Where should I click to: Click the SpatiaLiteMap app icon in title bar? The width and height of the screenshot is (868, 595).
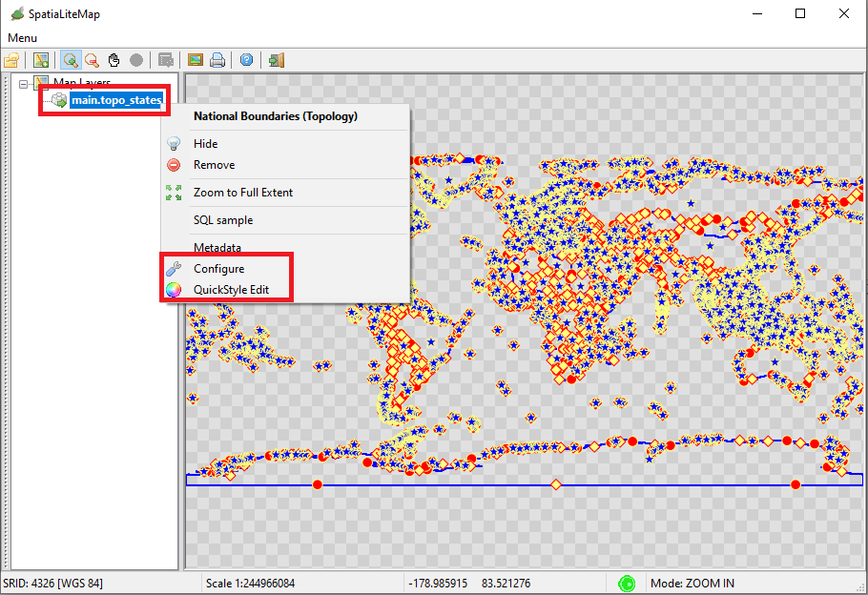click(x=18, y=14)
